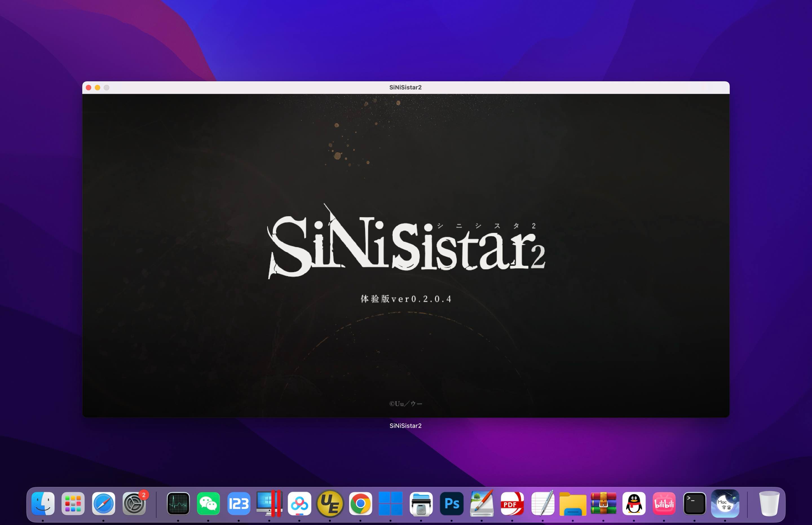This screenshot has height=525, width=812.
Task: Open System Preferences with badge 2
Action: click(134, 504)
